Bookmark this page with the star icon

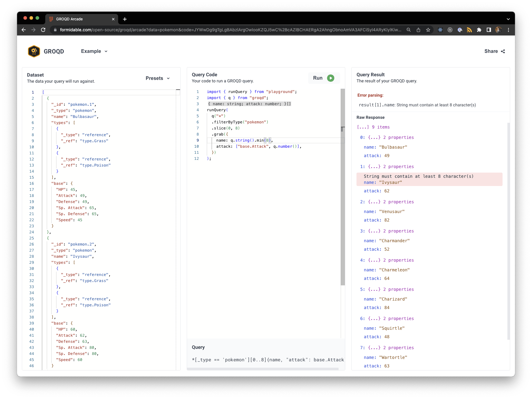[428, 30]
